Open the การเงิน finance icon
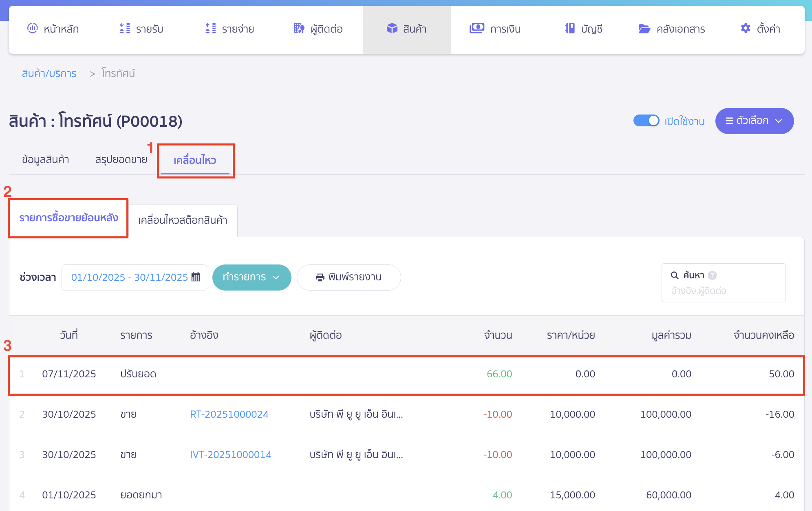Viewport: 812px width, 511px height. click(477, 29)
